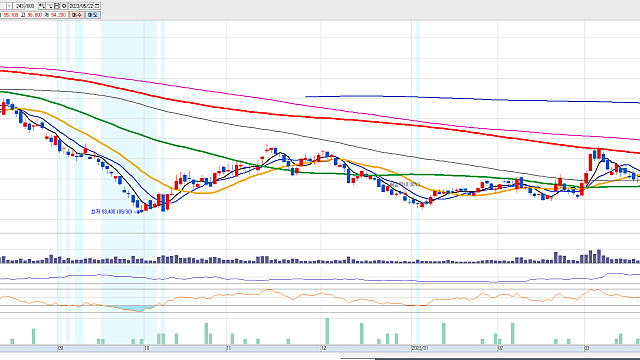Click the 11 month label on the time axis

229,348
